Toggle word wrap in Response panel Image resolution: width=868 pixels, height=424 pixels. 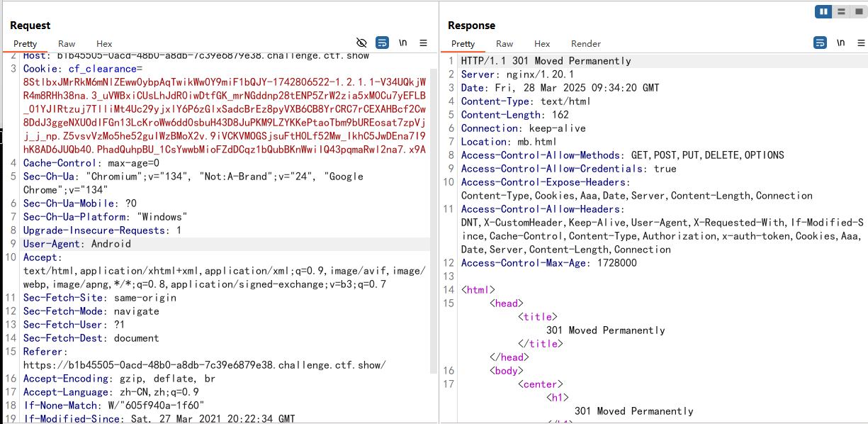click(x=820, y=43)
